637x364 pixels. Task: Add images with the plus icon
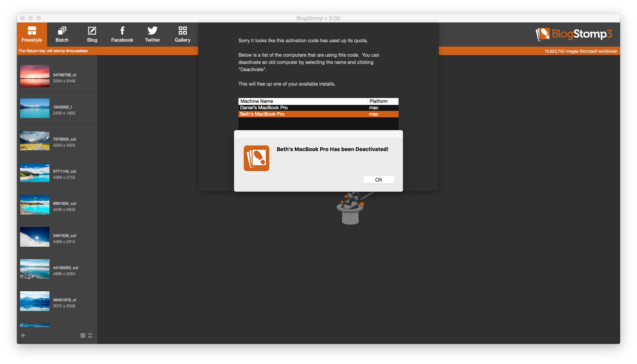[x=23, y=335]
